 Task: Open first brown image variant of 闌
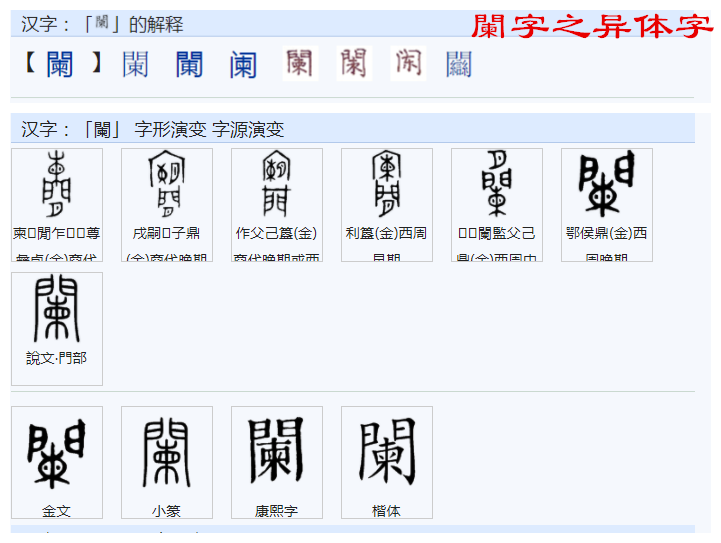click(300, 63)
